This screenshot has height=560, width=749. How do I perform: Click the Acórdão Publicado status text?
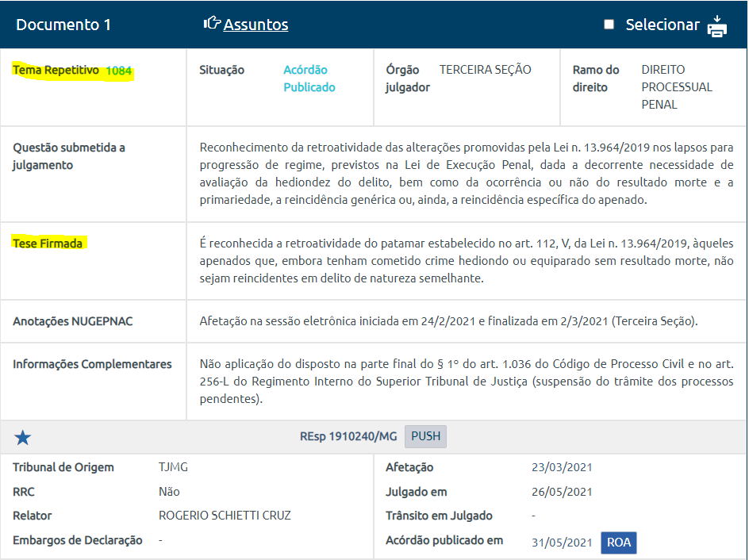[309, 79]
